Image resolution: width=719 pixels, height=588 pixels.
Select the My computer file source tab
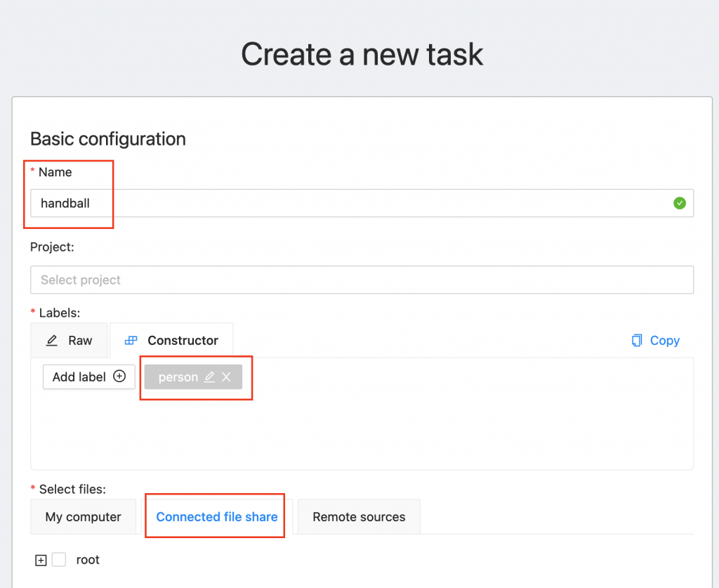tap(83, 516)
